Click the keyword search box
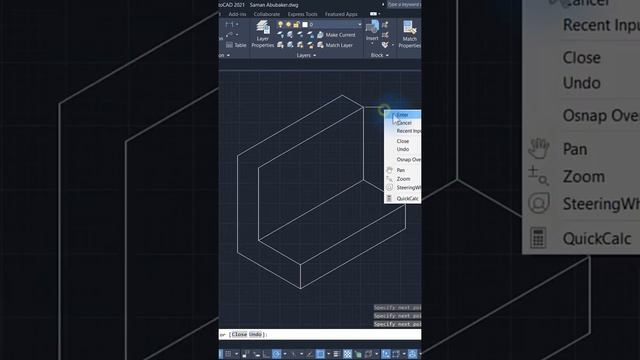The width and height of the screenshot is (640, 360). [404, 4]
